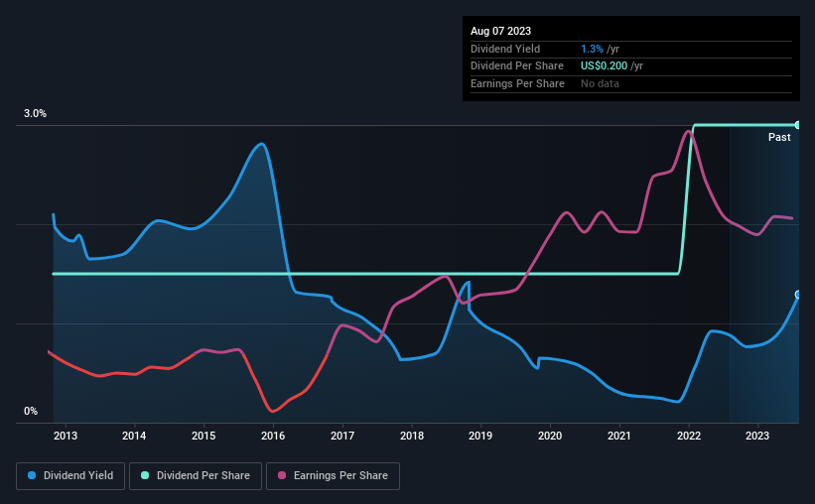Screen dimensions: 815x504
Task: Select the 2023 year label on the axis
Action: [757, 436]
